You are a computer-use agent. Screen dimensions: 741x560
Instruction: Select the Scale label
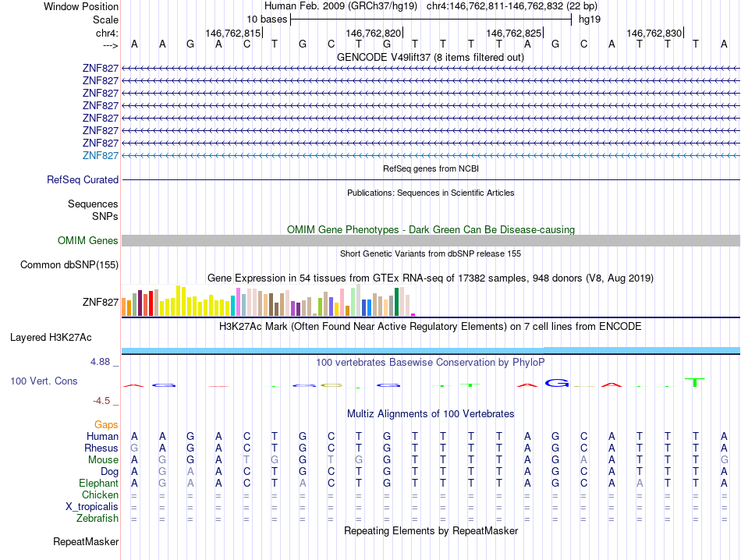[x=105, y=19]
